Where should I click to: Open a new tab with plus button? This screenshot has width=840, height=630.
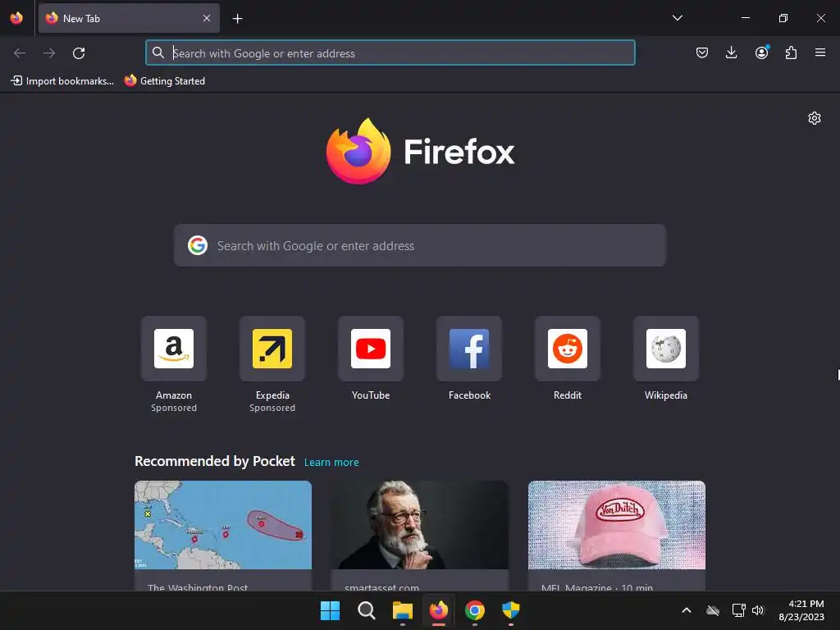click(x=237, y=19)
